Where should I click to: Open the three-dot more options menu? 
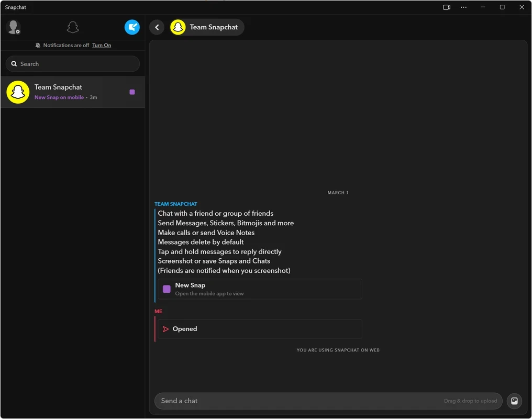463,7
